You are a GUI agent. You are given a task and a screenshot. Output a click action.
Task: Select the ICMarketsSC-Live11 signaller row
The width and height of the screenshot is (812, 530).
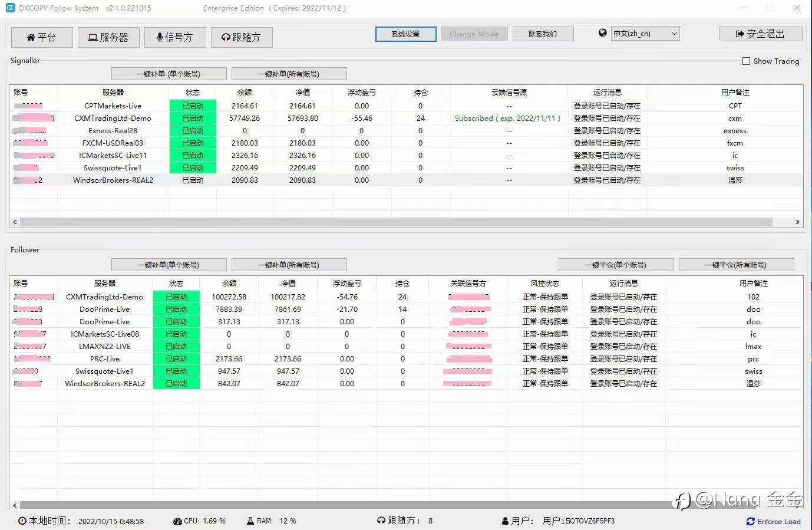point(406,156)
